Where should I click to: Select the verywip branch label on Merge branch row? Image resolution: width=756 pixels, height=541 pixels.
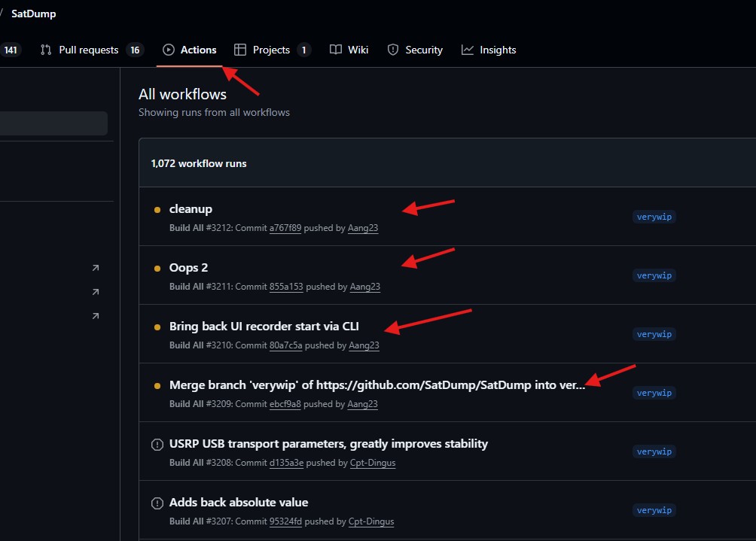654,393
